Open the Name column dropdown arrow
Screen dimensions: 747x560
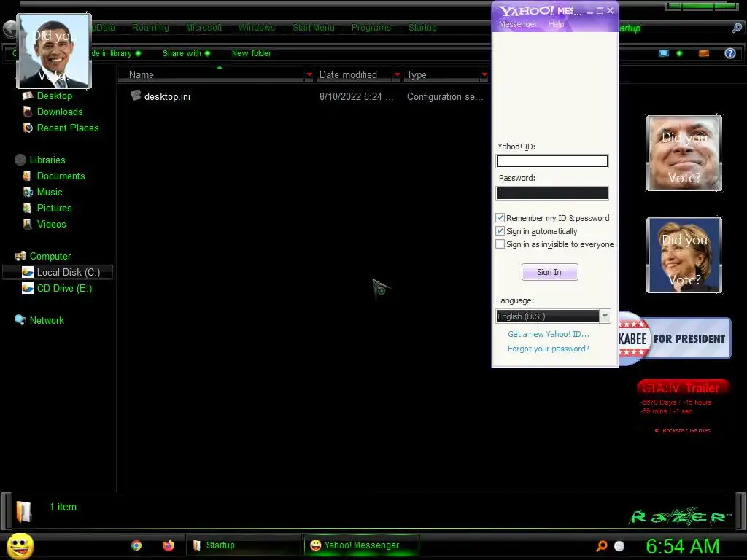(x=309, y=74)
